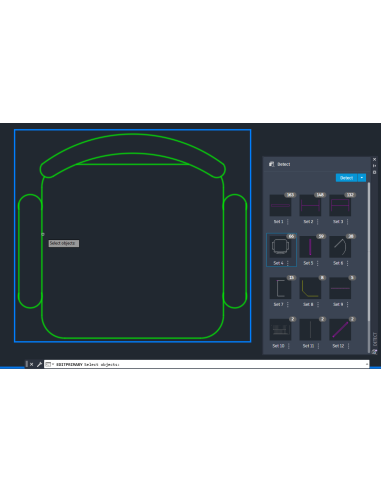Select the Set 11 thumbnail
This screenshot has height=492, width=381.
[310, 330]
